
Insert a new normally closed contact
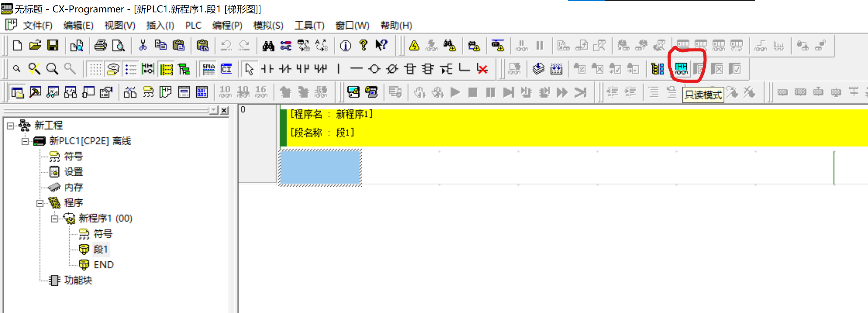pyautogui.click(x=285, y=69)
